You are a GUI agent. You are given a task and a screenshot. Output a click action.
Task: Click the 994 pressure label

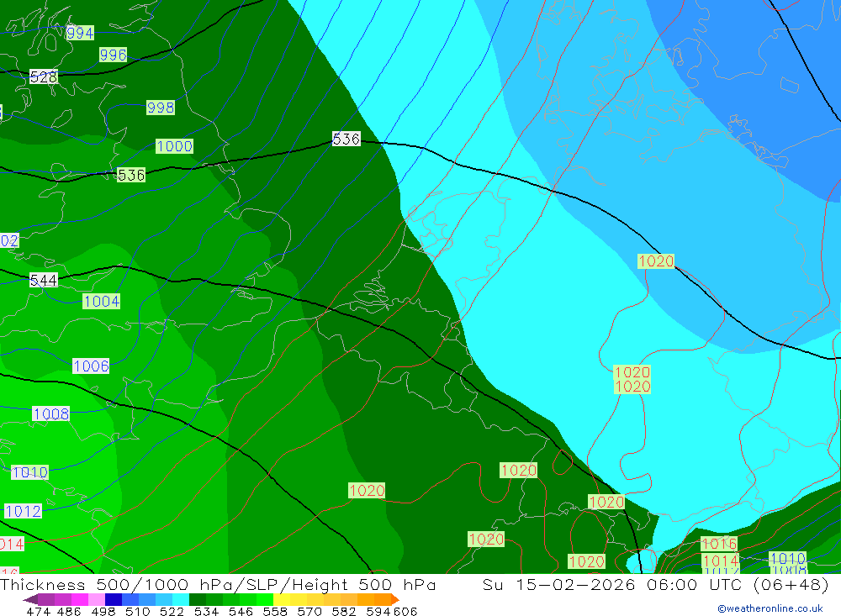pyautogui.click(x=80, y=34)
